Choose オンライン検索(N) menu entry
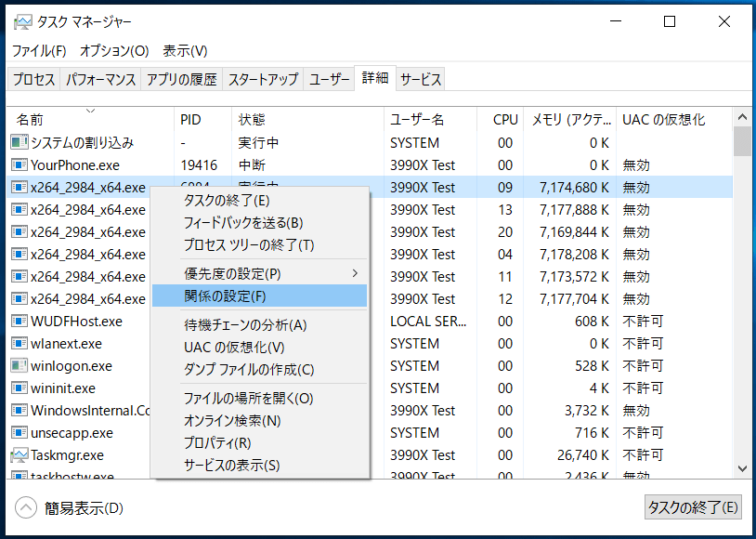 pos(259,420)
